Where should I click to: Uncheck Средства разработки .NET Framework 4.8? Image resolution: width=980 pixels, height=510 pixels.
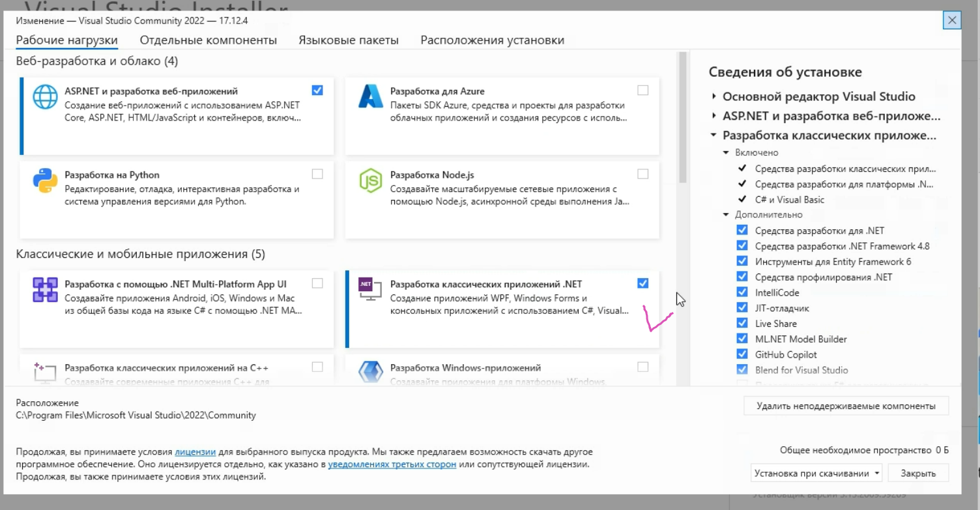pos(742,246)
